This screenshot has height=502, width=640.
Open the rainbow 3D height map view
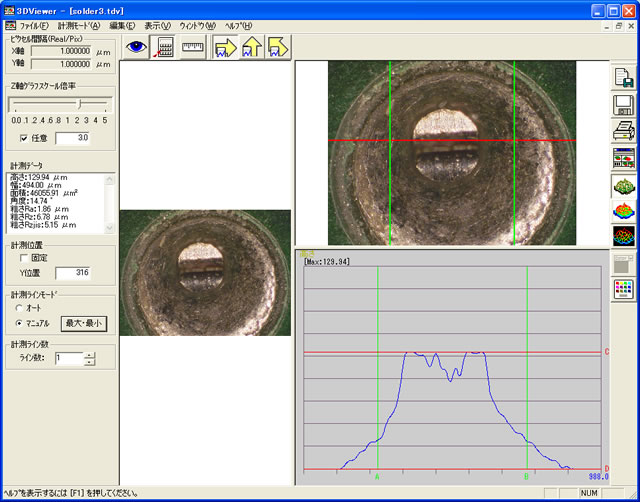tap(623, 209)
